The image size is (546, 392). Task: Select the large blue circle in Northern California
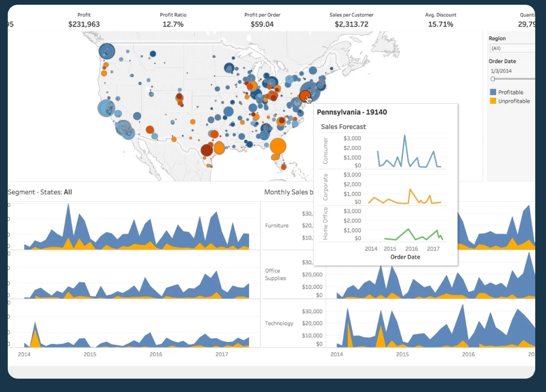point(106,109)
